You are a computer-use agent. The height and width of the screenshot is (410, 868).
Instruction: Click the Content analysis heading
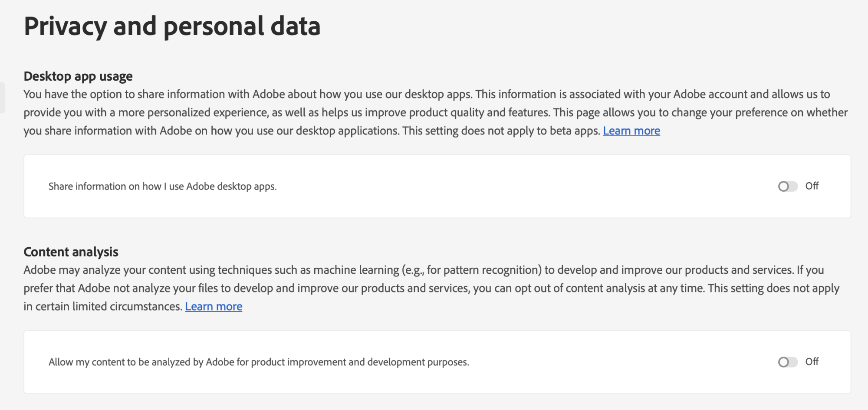pyautogui.click(x=71, y=252)
